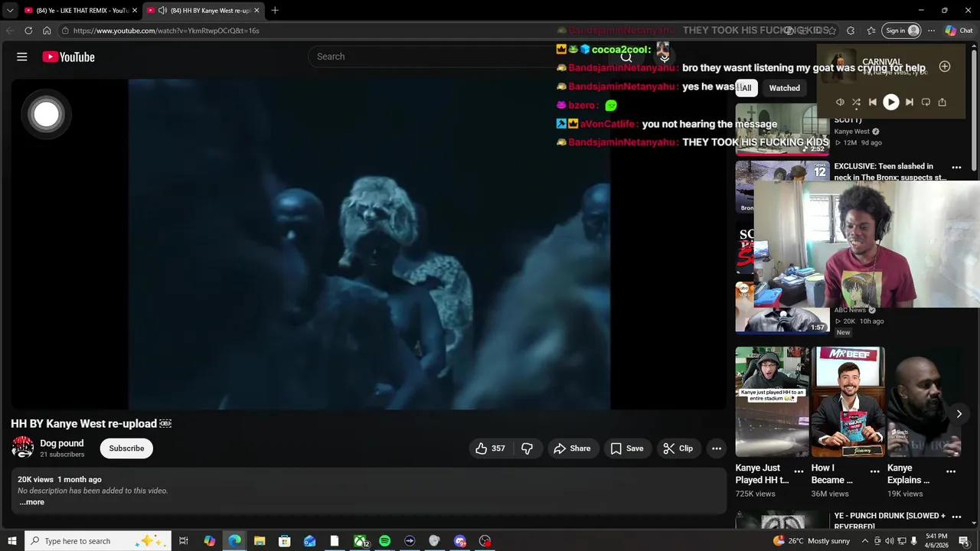Open Copilot Chat sidebar

click(959, 31)
